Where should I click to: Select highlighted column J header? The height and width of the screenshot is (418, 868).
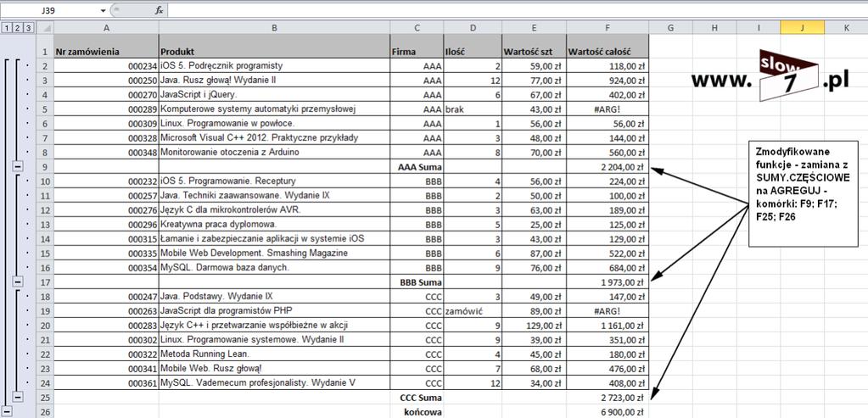pyautogui.click(x=803, y=28)
